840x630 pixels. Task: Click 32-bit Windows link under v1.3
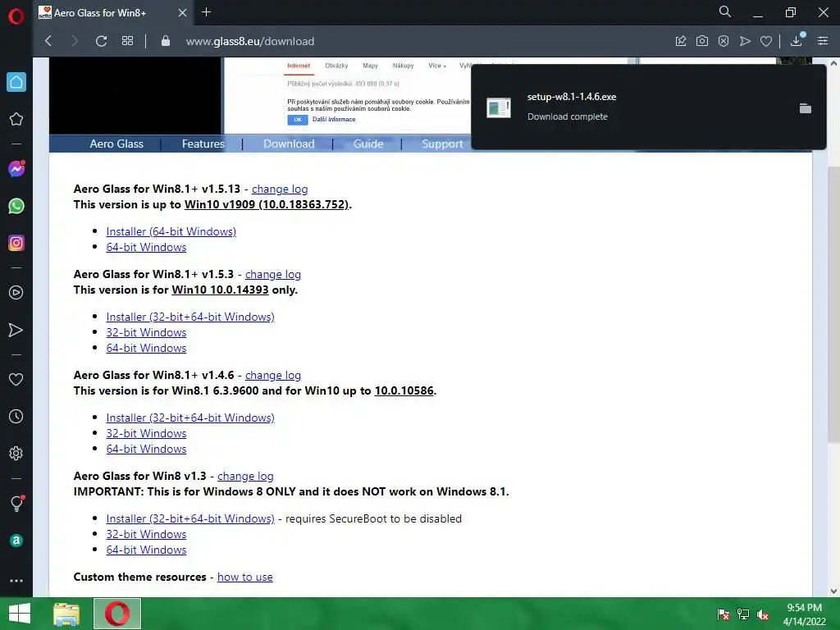point(146,534)
